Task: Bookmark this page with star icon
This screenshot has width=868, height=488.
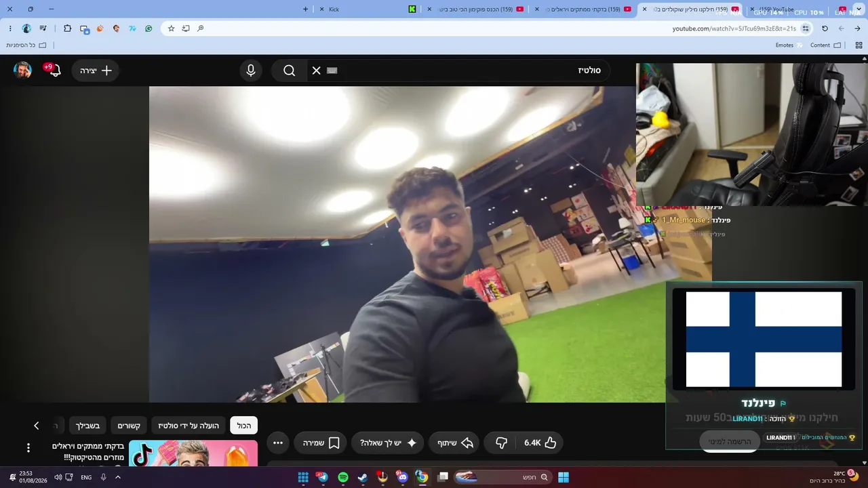Action: tap(172, 28)
